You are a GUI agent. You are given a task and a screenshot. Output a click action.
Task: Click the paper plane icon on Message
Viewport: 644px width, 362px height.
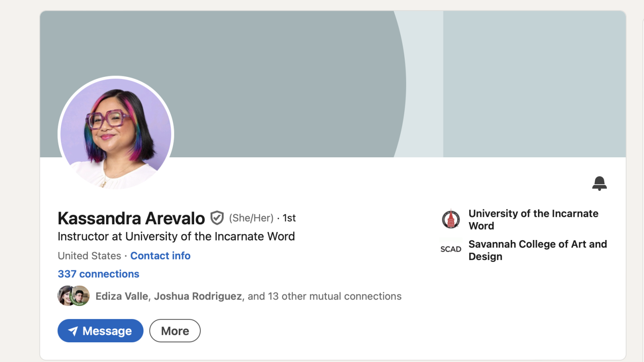[73, 331]
